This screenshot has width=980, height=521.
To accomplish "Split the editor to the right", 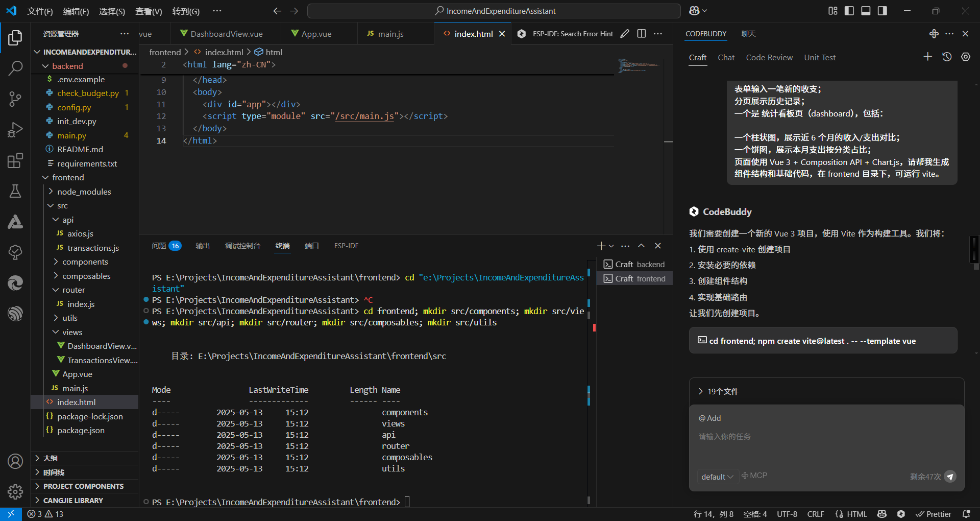I will tap(642, 34).
